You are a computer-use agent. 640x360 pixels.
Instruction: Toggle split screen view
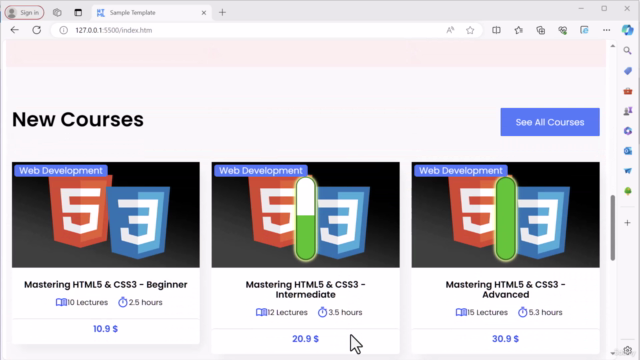click(x=496, y=30)
